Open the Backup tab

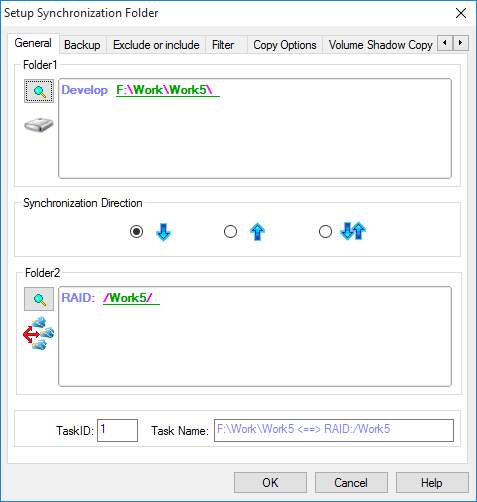coord(82,45)
